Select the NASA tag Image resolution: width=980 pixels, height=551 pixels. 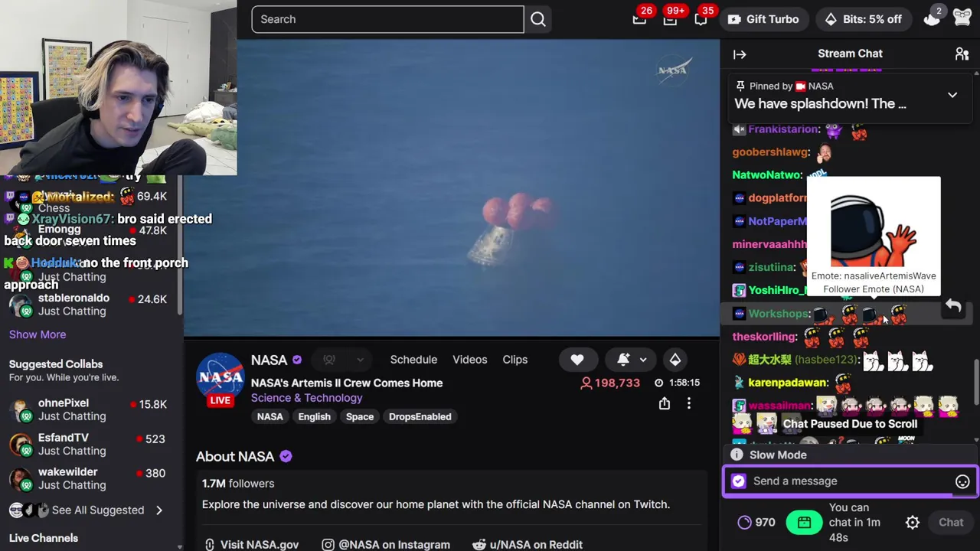coord(269,416)
